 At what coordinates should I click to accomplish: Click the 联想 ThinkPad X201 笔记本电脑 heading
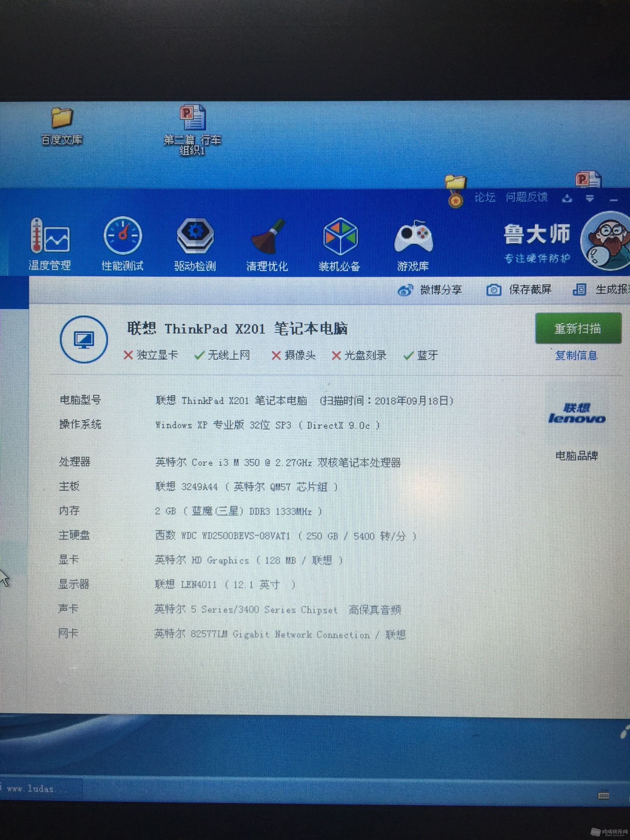[x=237, y=329]
